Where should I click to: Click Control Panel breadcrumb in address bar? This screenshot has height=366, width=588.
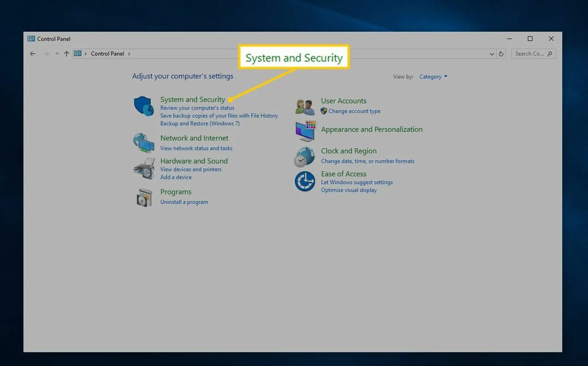[x=107, y=54]
